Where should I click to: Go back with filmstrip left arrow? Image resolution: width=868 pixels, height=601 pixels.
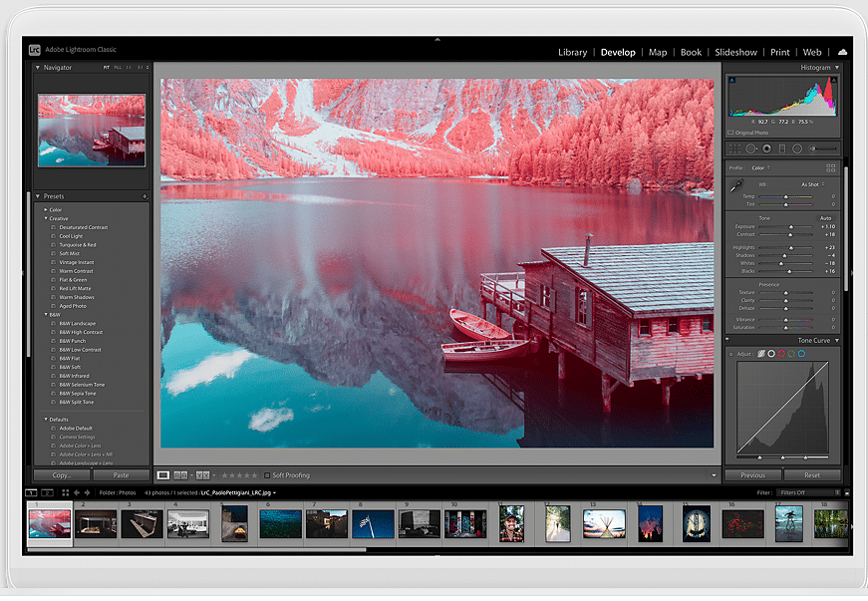point(77,492)
